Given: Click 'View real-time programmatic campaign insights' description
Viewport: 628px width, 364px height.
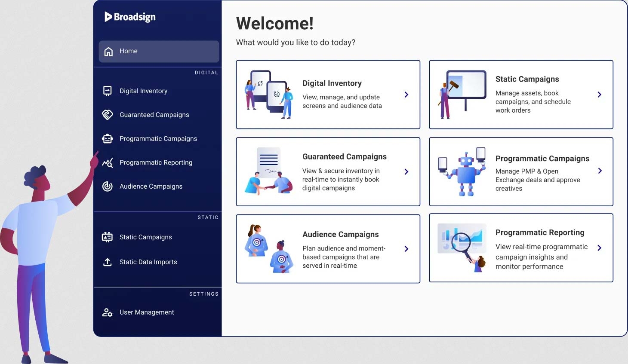Looking at the screenshot, I should tap(542, 257).
